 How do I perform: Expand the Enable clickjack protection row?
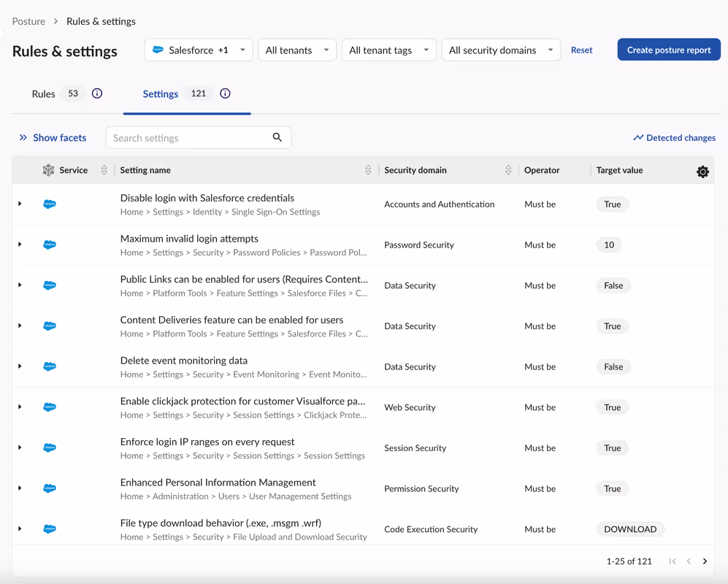coord(20,407)
